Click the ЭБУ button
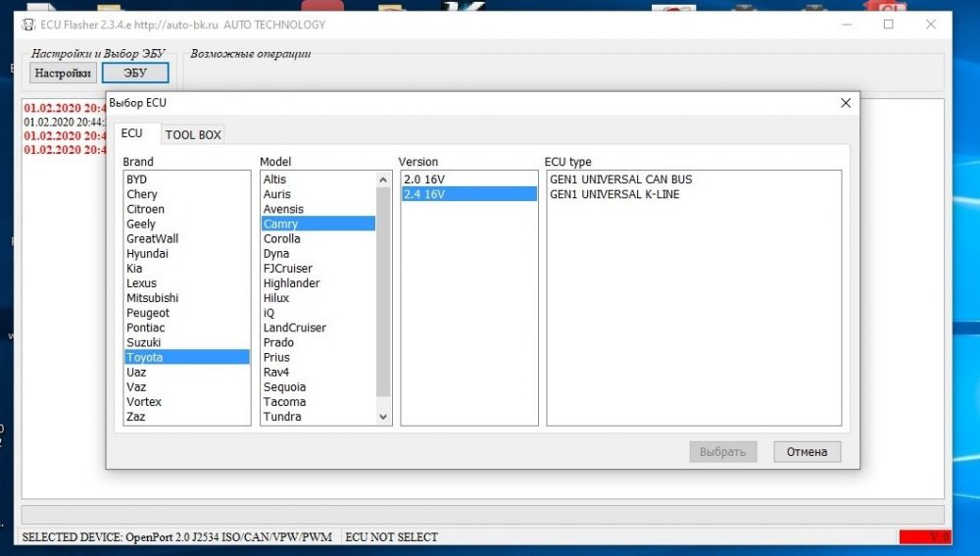This screenshot has width=980, height=556. (x=135, y=73)
